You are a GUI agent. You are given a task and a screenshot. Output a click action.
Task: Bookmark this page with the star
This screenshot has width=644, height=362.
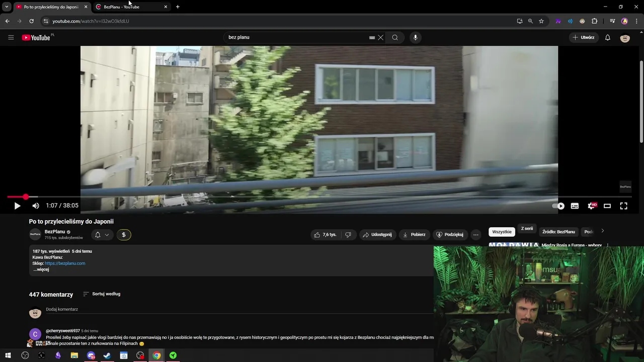click(541, 21)
